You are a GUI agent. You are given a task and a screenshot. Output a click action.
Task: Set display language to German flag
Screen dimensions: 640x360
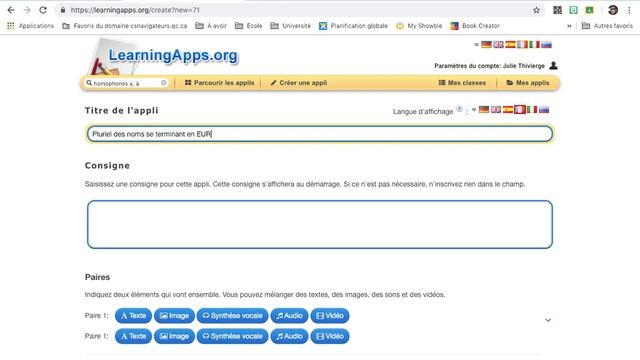point(484,109)
